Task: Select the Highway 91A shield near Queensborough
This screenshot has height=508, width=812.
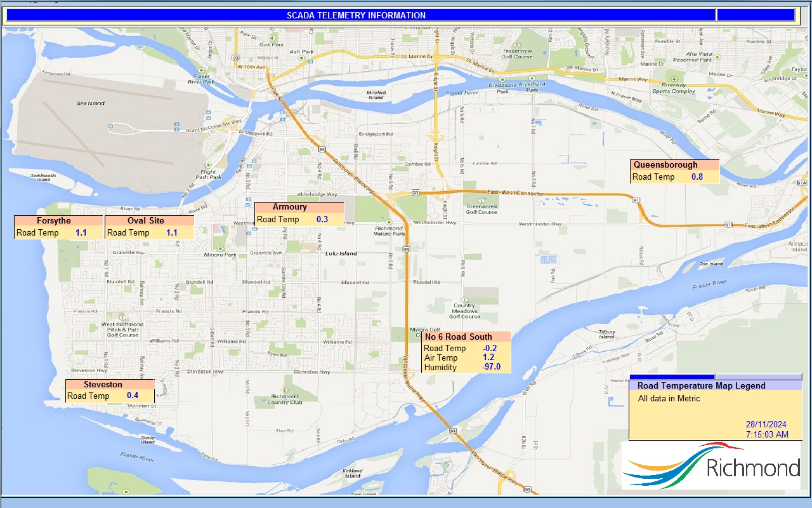Action: [801, 183]
